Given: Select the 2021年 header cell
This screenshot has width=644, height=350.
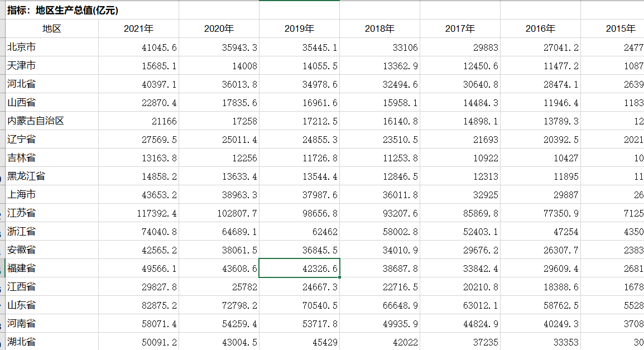Looking at the screenshot, I should (x=138, y=29).
